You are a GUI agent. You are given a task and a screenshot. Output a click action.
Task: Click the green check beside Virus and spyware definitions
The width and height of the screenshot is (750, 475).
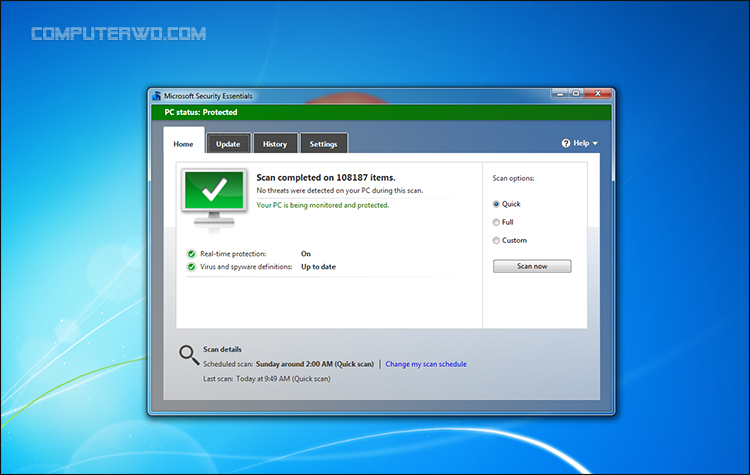(191, 266)
